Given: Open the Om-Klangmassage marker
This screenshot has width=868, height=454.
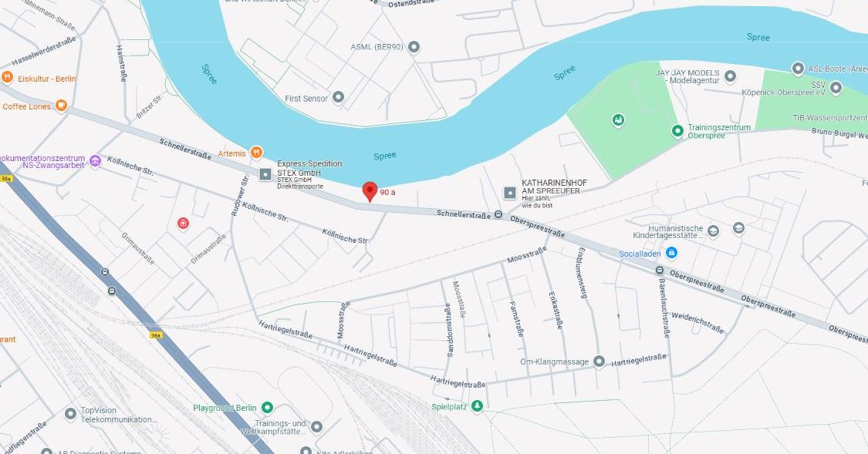Looking at the screenshot, I should (599, 361).
